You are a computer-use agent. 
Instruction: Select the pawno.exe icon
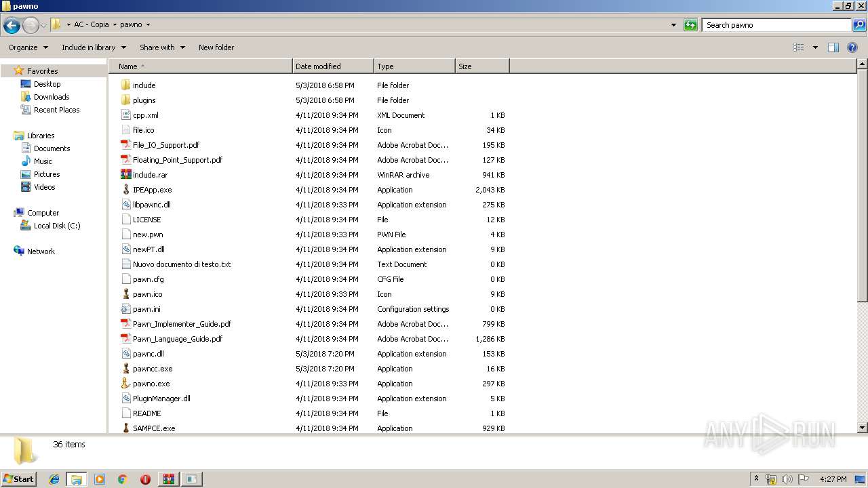point(125,384)
